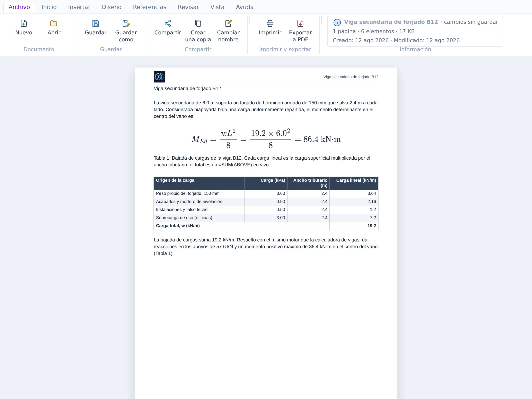Viewport: 532px width, 399px height.
Task: Switch to the Revisar tab
Action: [188, 7]
